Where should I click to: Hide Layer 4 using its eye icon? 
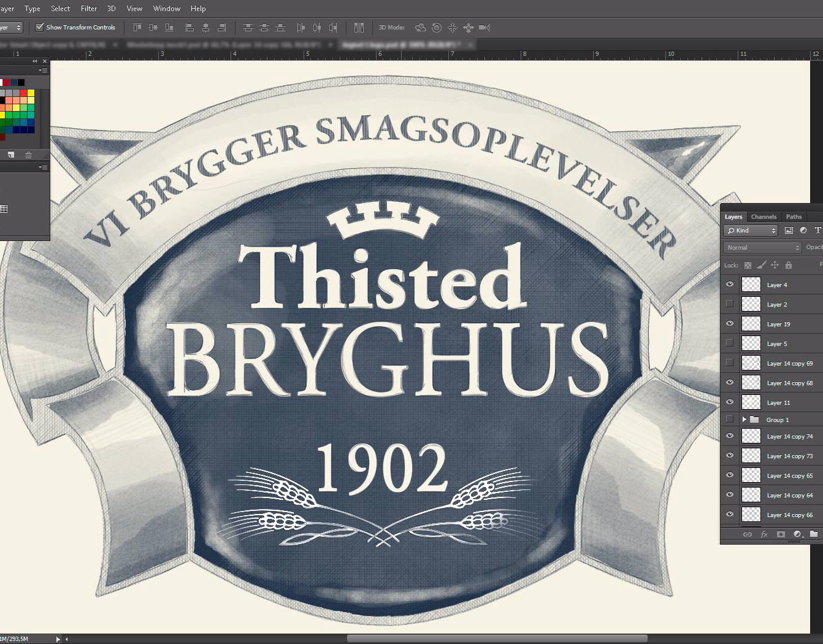click(730, 285)
